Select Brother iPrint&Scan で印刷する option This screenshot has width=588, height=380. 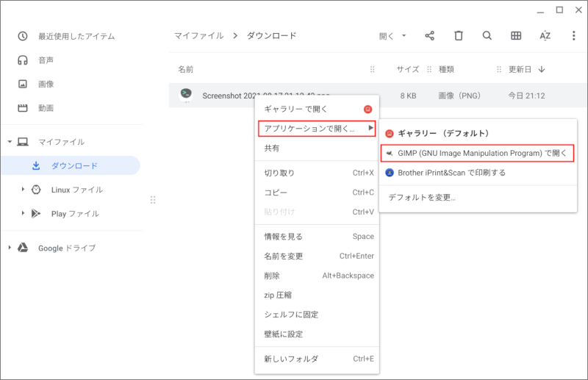451,173
